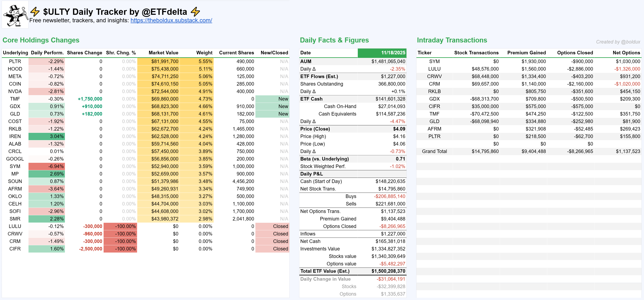Select the IREN 3.04% green cell
This screenshot has height=300, width=644.
(x=47, y=136)
